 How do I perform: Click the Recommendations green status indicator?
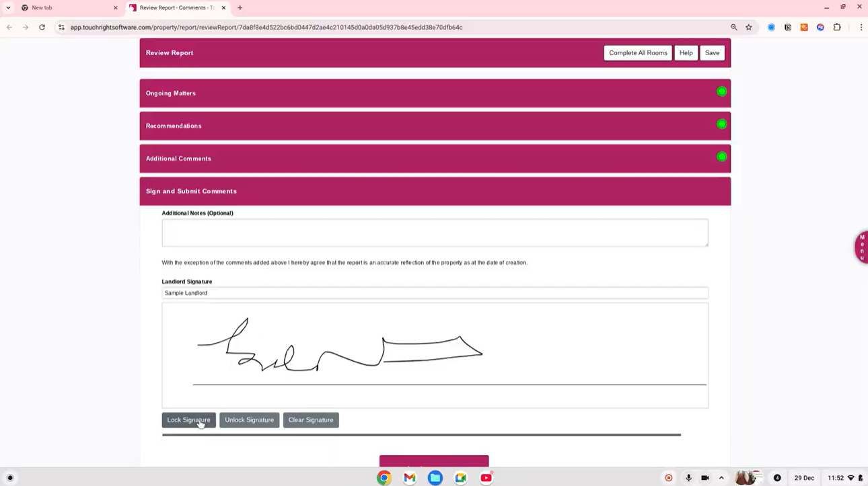tap(721, 124)
